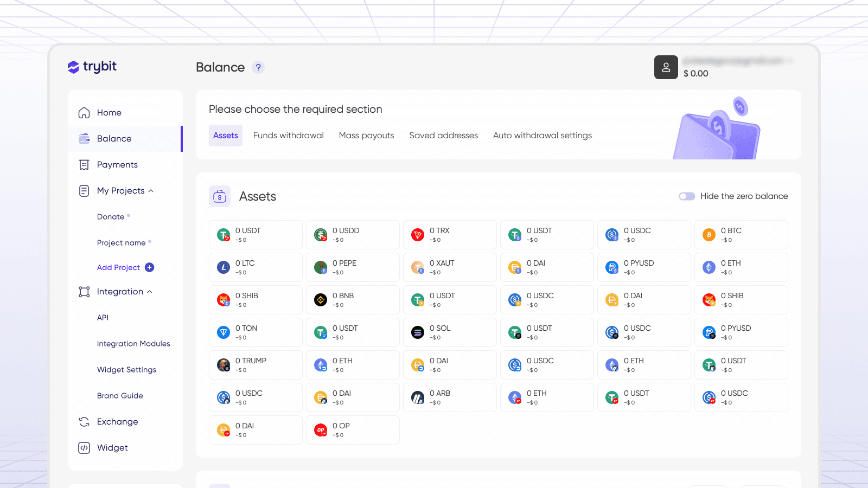Select the TRUMP asset card
The width and height of the screenshot is (868, 488).
[x=256, y=365]
